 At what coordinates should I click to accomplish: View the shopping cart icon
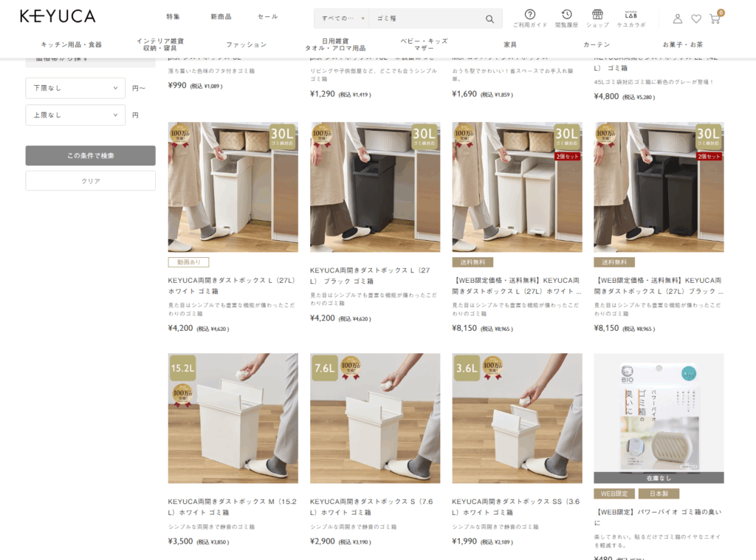[715, 18]
